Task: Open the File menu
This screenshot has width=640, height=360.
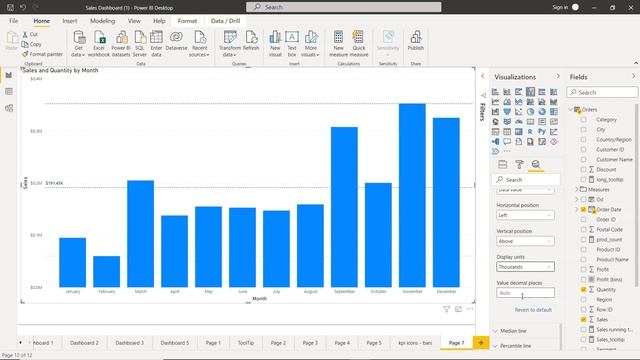Action: point(13,21)
